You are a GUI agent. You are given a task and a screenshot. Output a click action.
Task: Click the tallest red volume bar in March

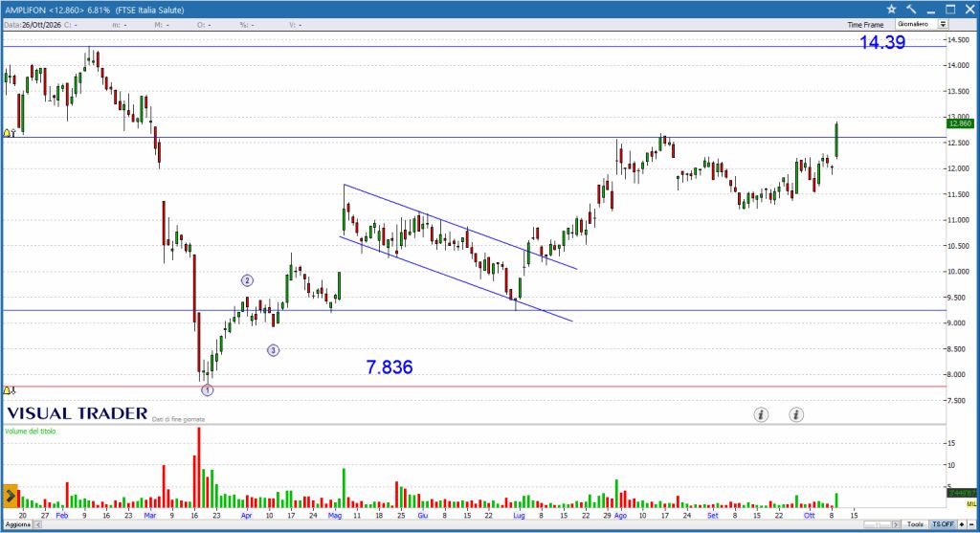(x=199, y=467)
